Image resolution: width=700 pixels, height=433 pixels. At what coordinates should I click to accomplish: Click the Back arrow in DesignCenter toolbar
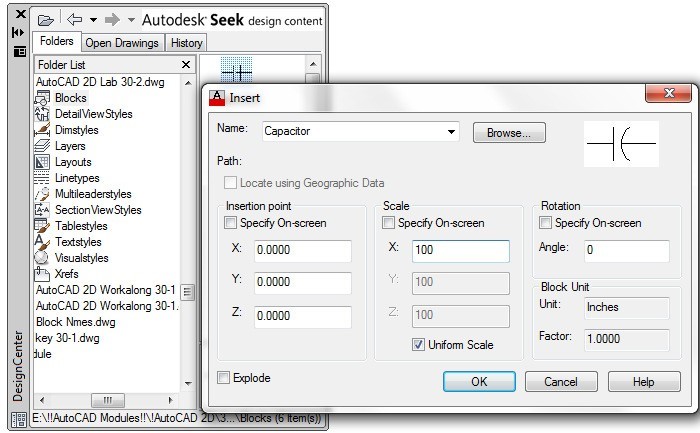coord(75,20)
